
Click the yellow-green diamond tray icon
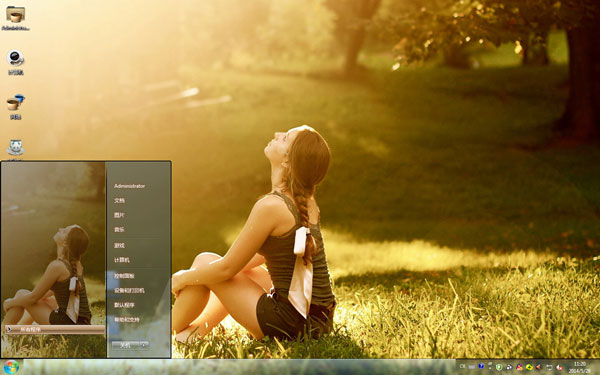point(529,367)
